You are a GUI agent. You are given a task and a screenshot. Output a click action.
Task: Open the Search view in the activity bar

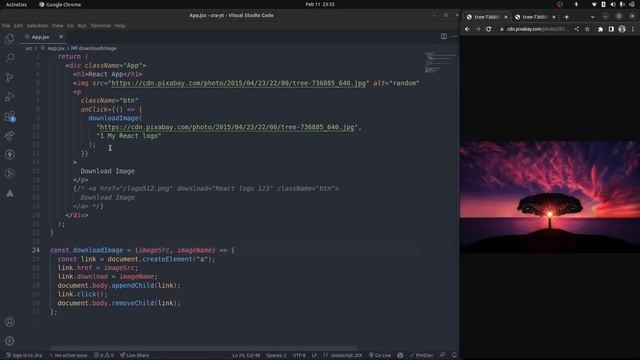[x=10, y=58]
